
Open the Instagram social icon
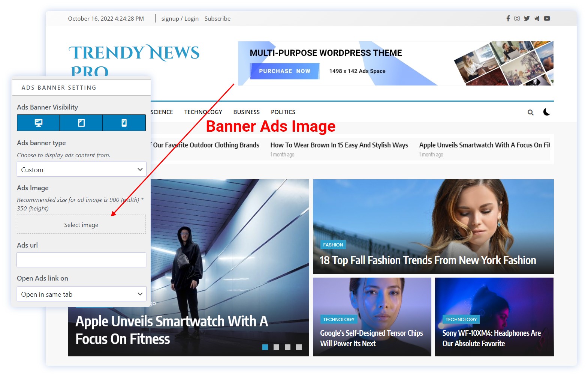click(x=517, y=18)
